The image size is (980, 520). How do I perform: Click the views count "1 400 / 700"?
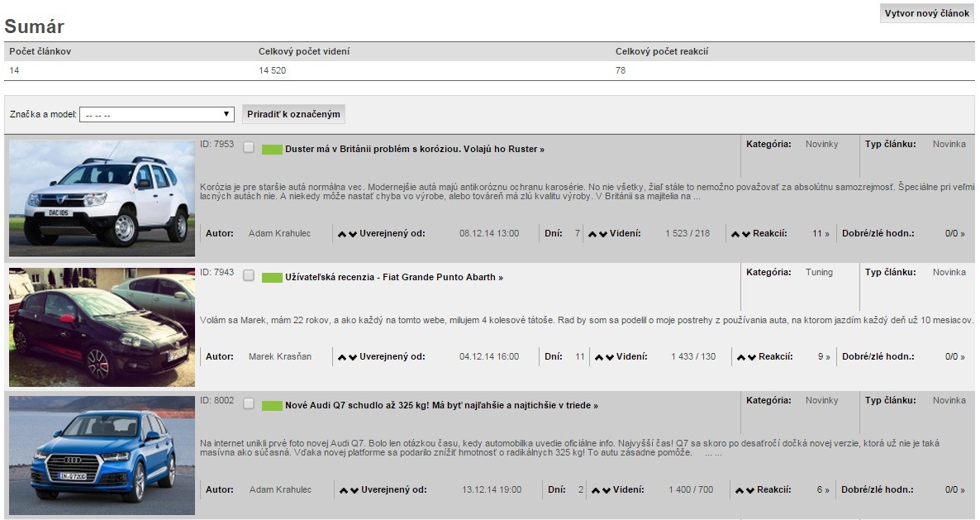click(x=691, y=490)
